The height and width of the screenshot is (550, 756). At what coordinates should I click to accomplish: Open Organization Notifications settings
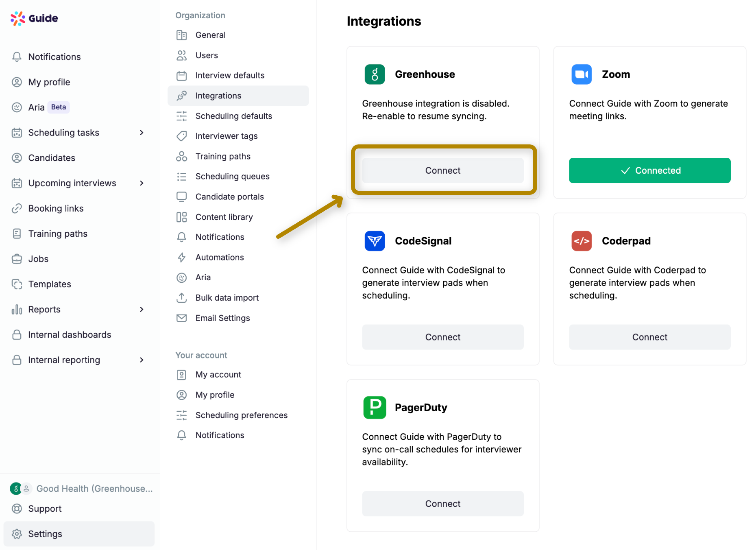tap(238, 237)
